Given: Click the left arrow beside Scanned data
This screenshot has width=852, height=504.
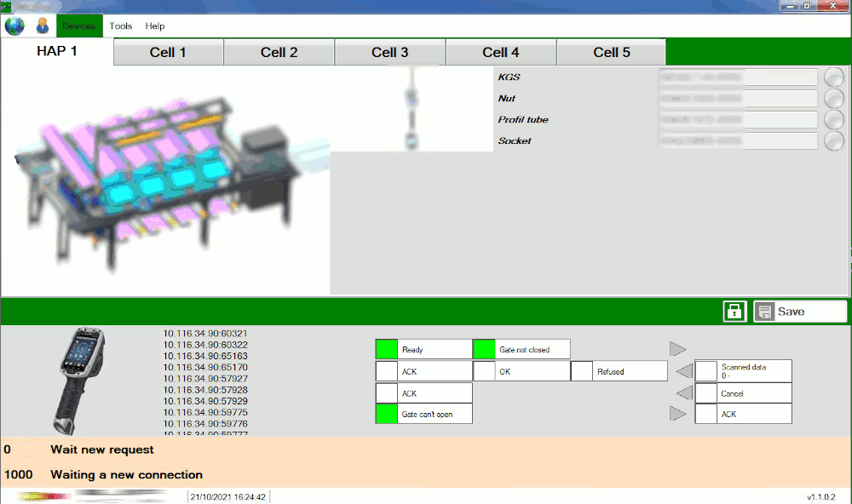Looking at the screenshot, I should click(683, 371).
